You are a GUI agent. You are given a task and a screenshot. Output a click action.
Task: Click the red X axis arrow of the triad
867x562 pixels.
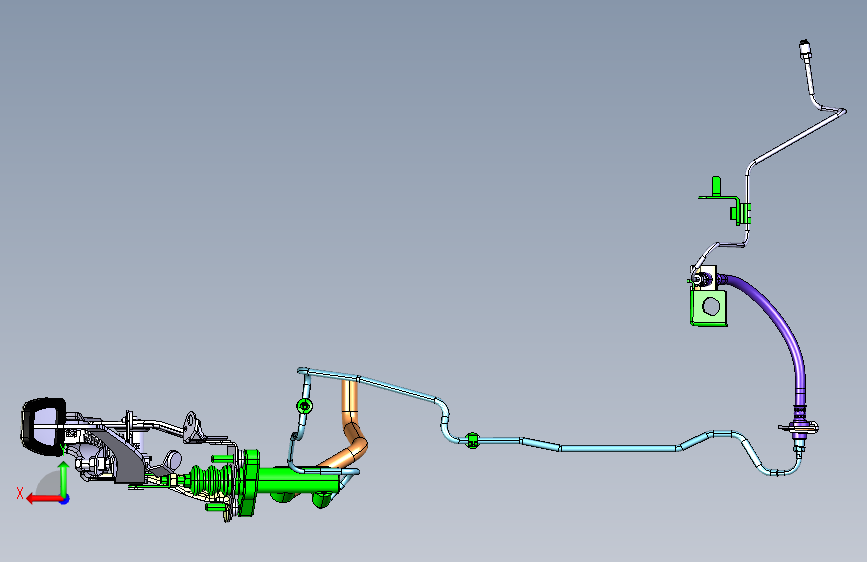[44, 499]
